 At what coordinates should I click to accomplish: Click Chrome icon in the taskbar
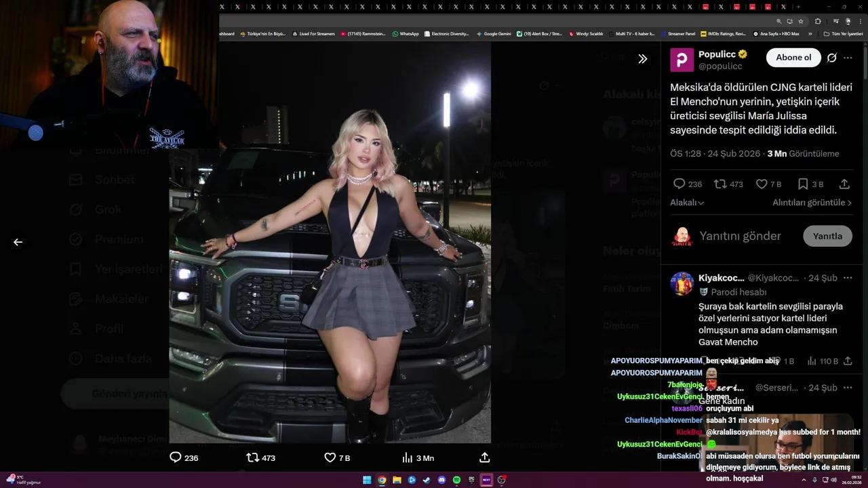click(x=382, y=480)
